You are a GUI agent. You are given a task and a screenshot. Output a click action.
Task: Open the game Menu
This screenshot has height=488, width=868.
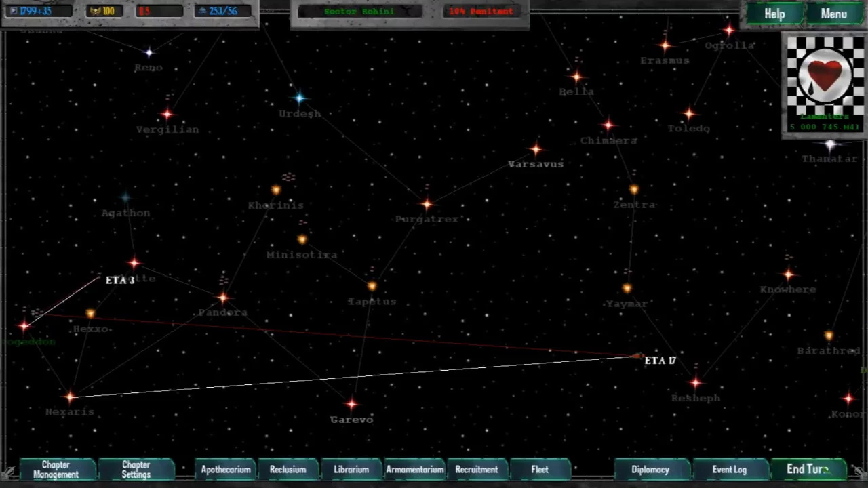[x=833, y=14]
